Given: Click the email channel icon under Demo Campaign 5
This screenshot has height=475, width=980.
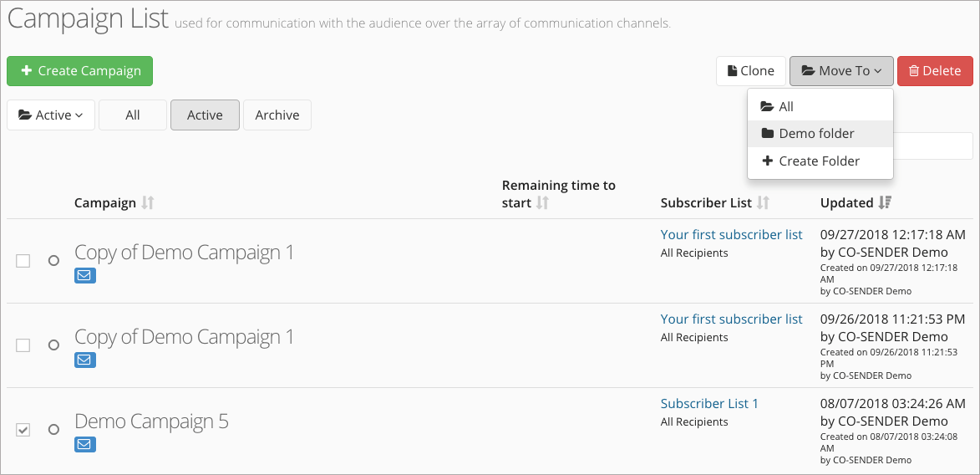Looking at the screenshot, I should 85,444.
